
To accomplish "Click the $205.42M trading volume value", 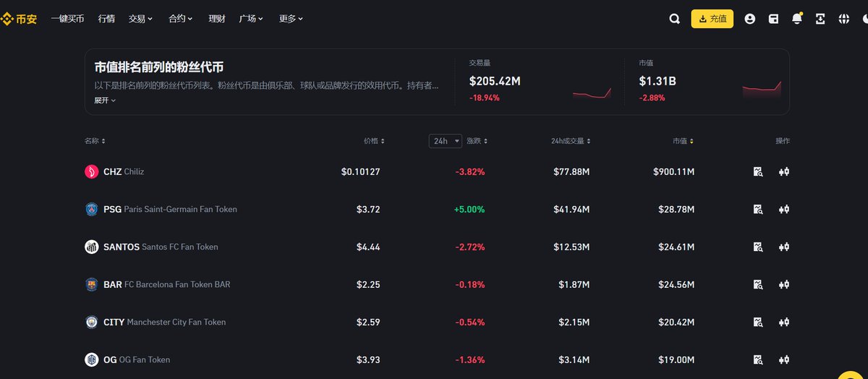I will click(495, 81).
